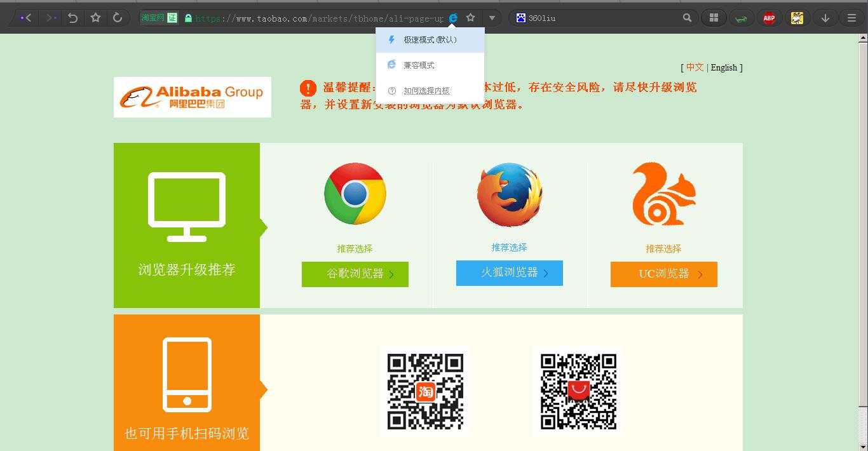
Task: Click the Taobao QR code
Action: click(426, 391)
